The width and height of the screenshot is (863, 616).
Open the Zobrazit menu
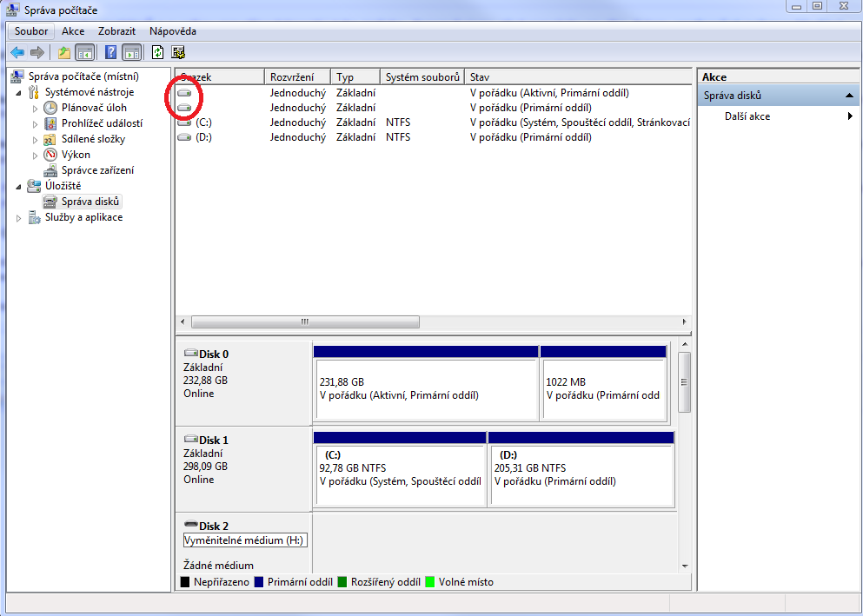[116, 31]
